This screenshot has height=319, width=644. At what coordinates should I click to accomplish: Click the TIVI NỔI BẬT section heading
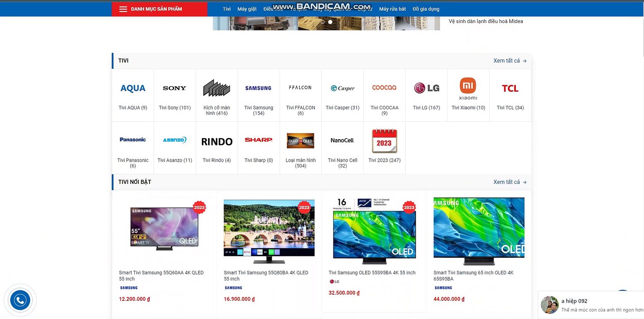point(135,182)
